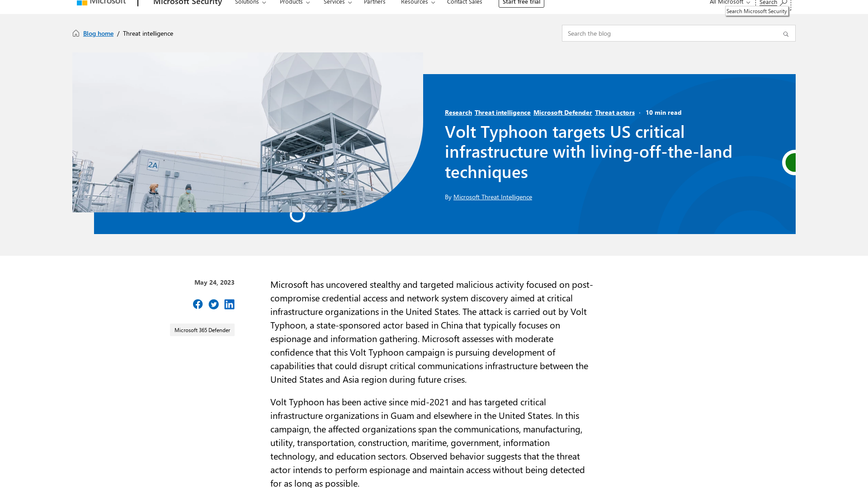Click the Contact Sales menu item

point(464,3)
